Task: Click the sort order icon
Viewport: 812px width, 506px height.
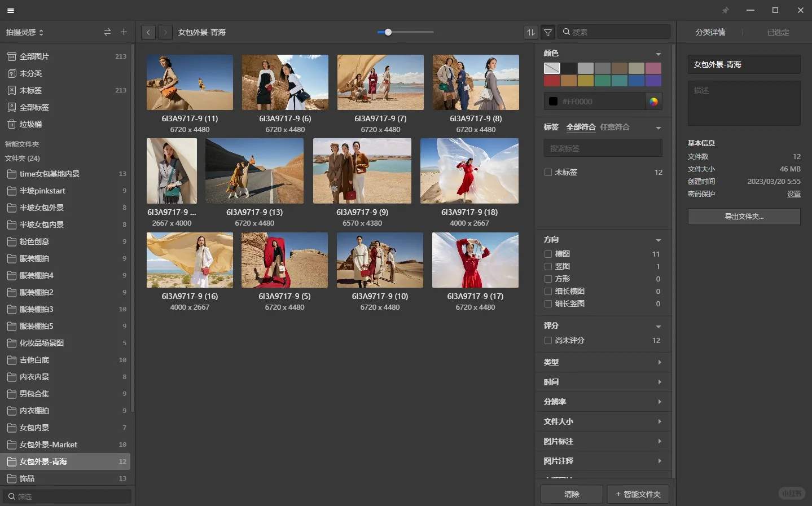Action: tap(530, 32)
